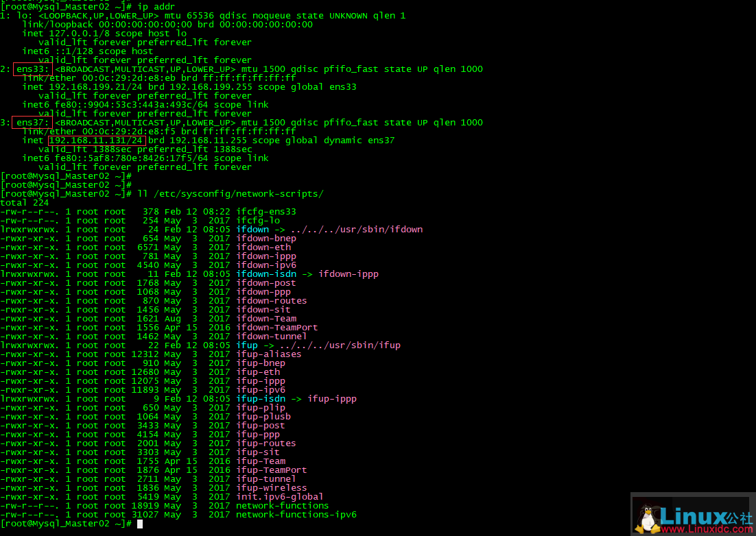Click the ifdown-ipv6 entry
This screenshot has height=536, width=756.
click(x=265, y=265)
